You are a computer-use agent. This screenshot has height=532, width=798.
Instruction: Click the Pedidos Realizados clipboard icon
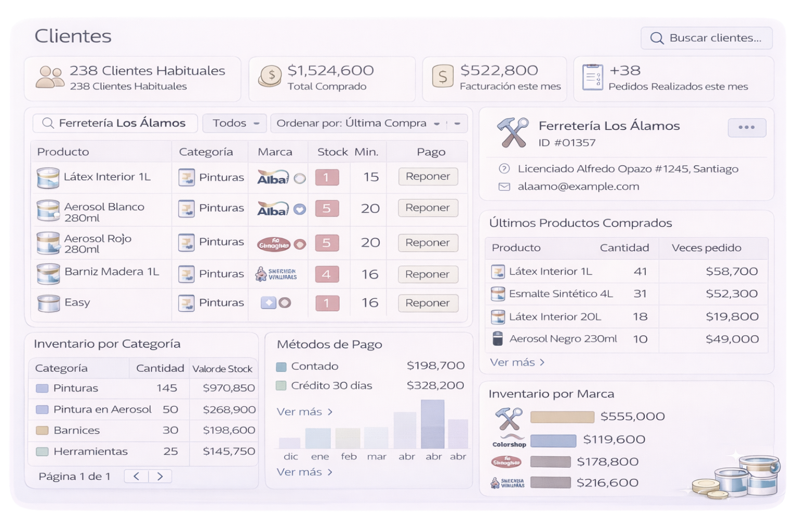point(592,78)
